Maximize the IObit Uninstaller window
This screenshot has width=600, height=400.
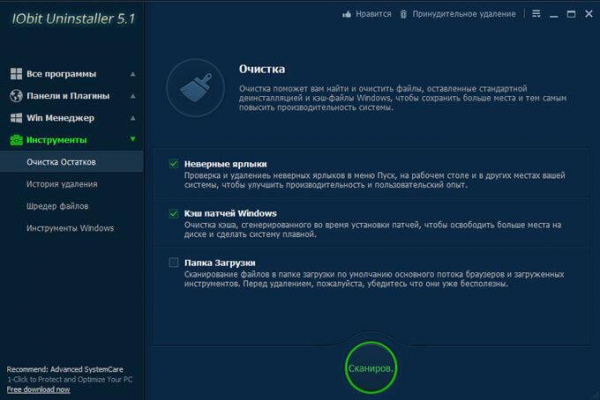(571, 14)
